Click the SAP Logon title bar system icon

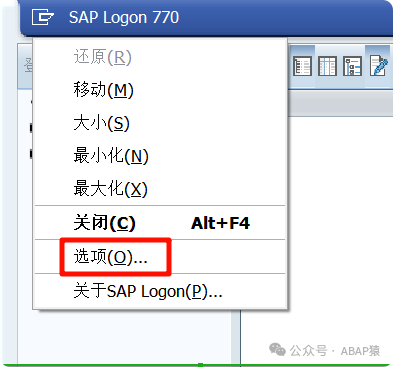(43, 17)
